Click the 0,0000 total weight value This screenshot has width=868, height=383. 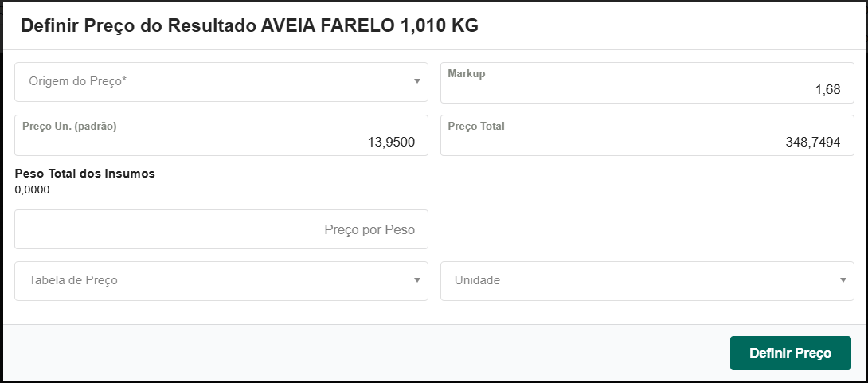tap(33, 190)
